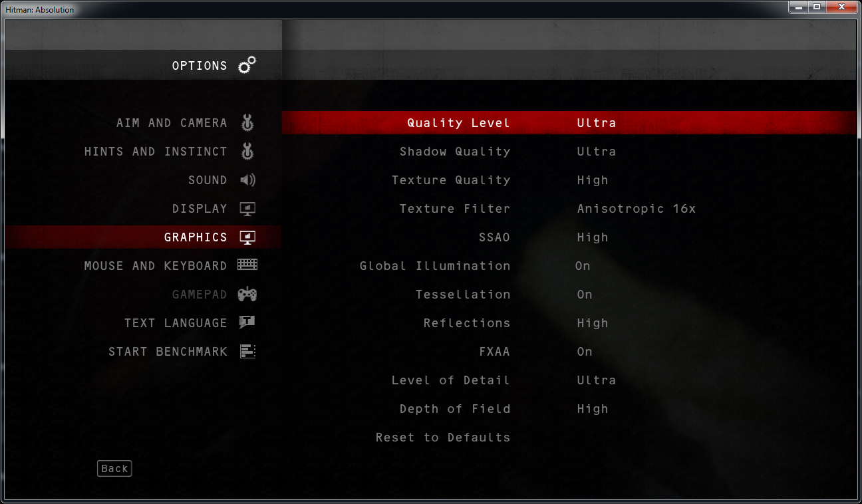
Task: Change the Quality Level Ultra value
Action: 597,123
